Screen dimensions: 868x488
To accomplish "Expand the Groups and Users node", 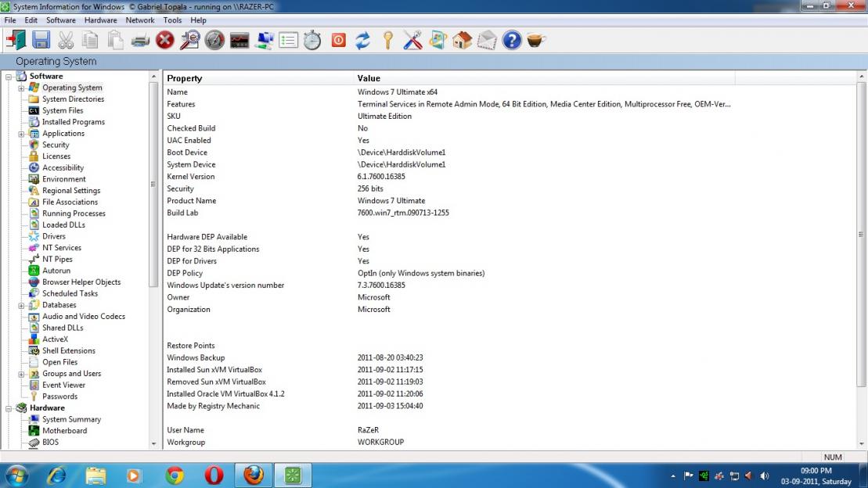I will (x=21, y=374).
